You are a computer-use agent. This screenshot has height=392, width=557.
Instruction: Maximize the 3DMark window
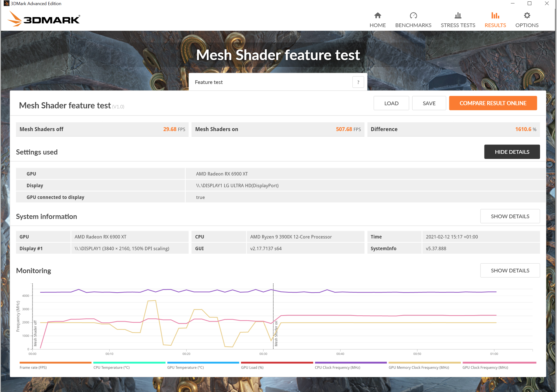[x=530, y=3]
